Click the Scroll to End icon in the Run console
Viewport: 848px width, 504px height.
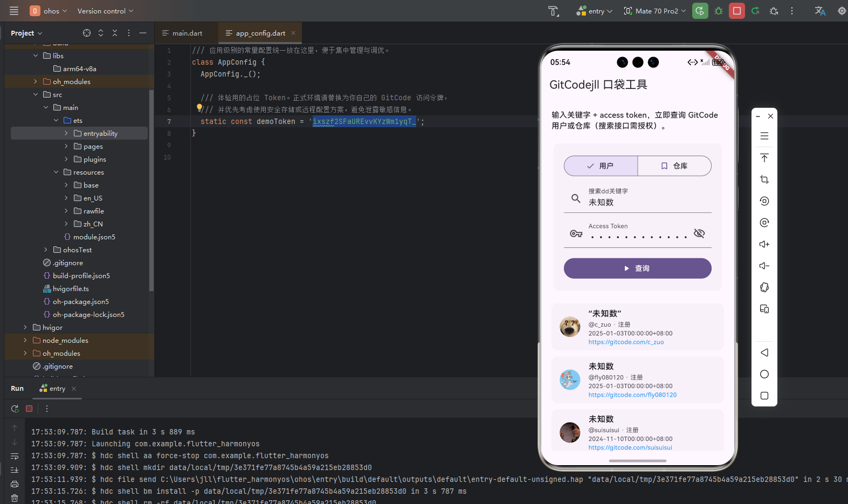point(15,470)
